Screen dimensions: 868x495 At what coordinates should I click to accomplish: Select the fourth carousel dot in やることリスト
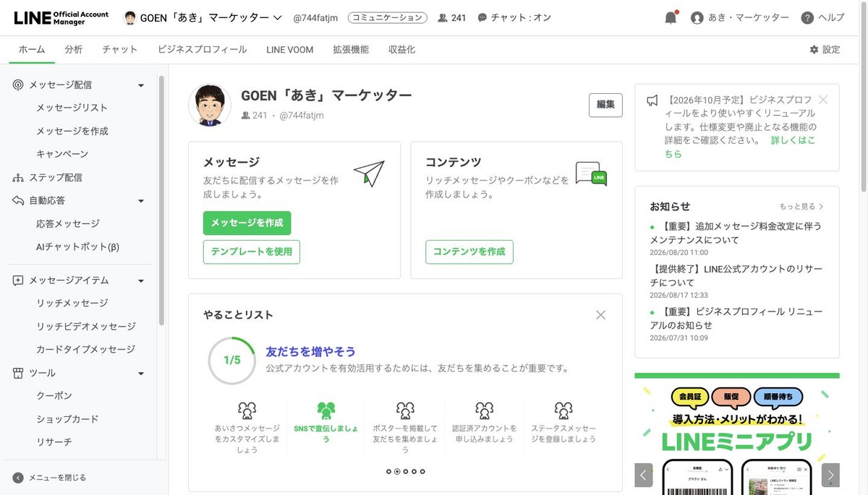point(414,471)
